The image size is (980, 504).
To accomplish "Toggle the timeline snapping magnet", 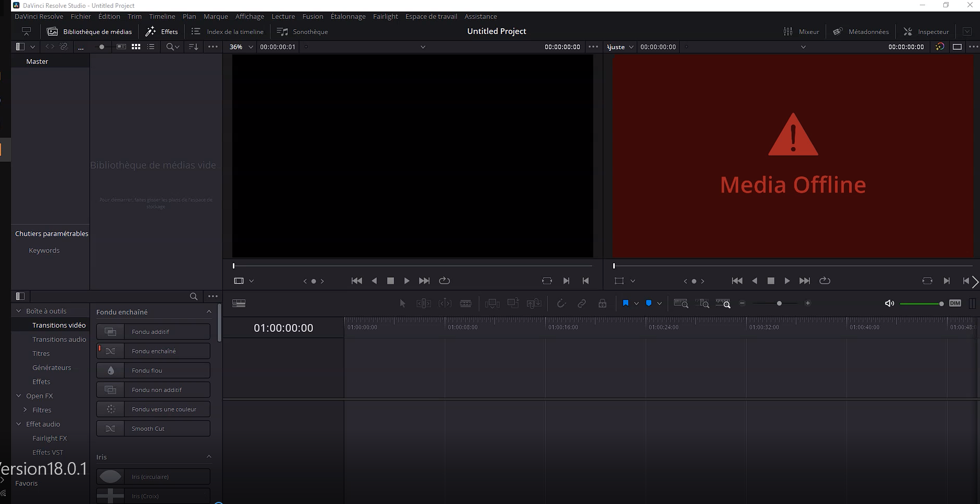I will tap(561, 304).
